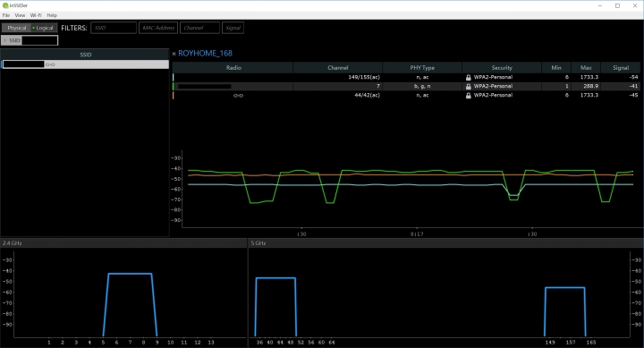This screenshot has width=644, height=348.
Task: Click the lock icon on channel 7 row
Action: pos(468,86)
